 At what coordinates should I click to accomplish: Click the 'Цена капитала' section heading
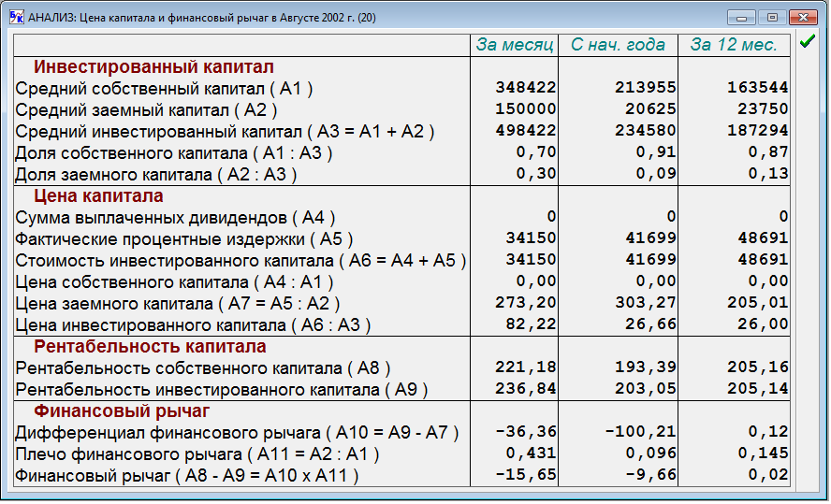[98, 196]
